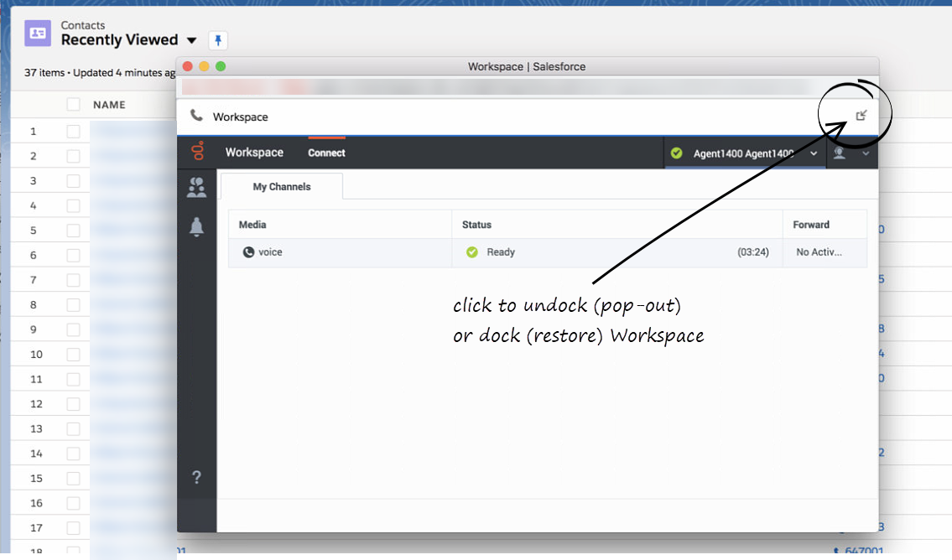Open the Agent1400 status dropdown
This screenshot has width=952, height=560.
coord(813,153)
